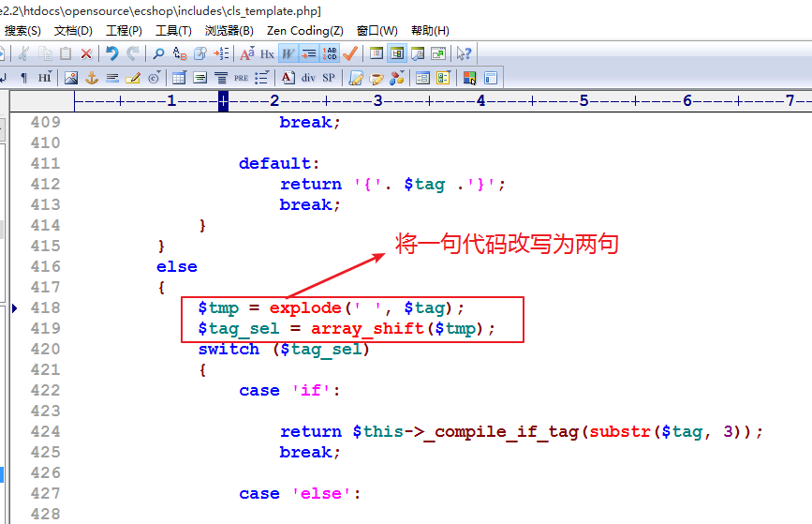
Task: Click the Hx hex viewer icon
Action: pyautogui.click(x=267, y=53)
